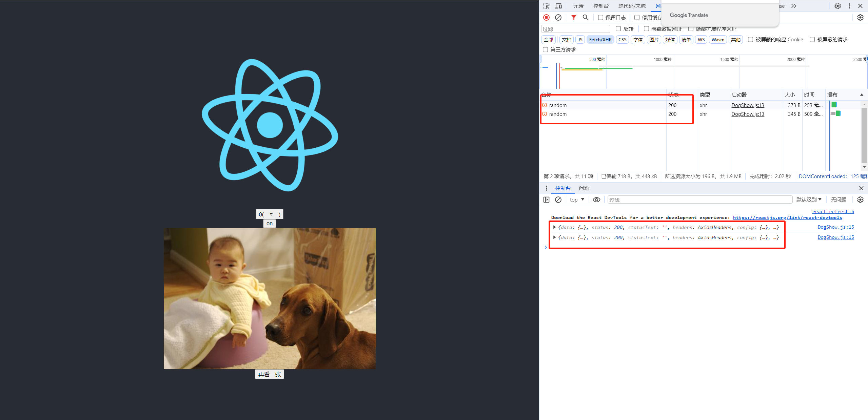Enable 隐藏扩展程序网址 checkbox

coord(691,29)
